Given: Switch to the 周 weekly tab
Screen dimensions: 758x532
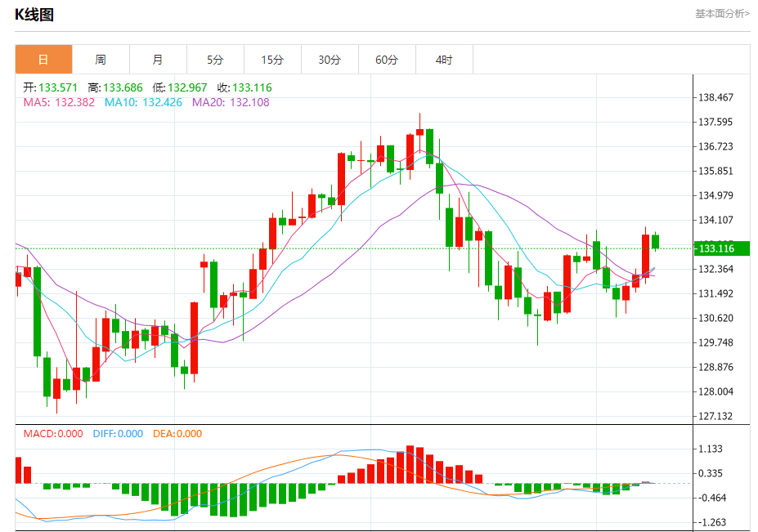Looking at the screenshot, I should (101, 60).
